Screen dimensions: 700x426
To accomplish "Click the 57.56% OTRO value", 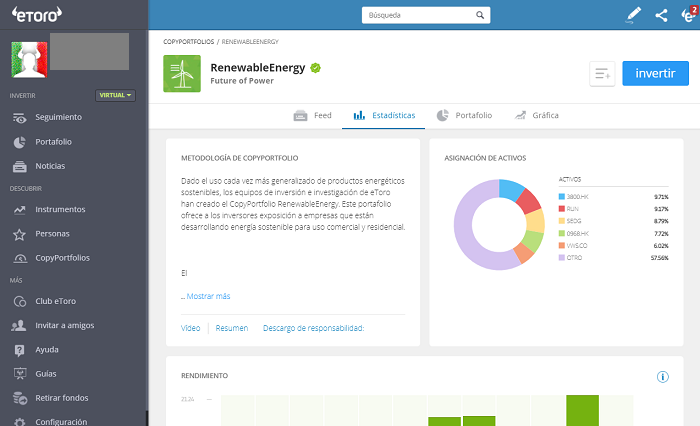I will coord(659,258).
